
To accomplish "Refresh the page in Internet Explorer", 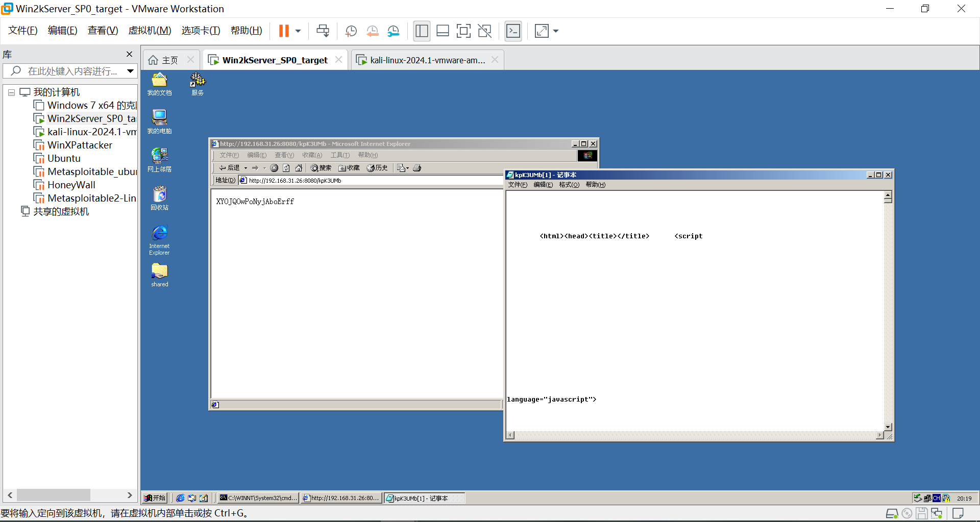I will click(x=286, y=168).
